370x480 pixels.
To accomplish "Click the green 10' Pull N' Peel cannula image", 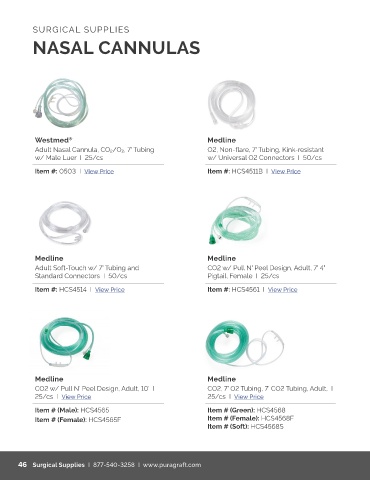I will 67,342.
